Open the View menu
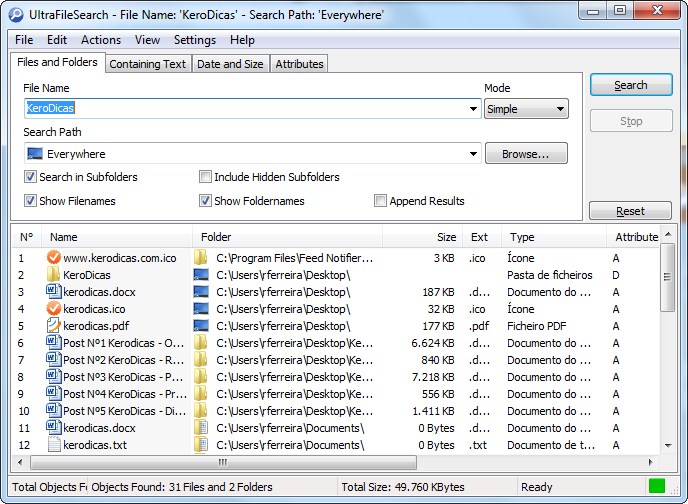The image size is (688, 504). 147,40
